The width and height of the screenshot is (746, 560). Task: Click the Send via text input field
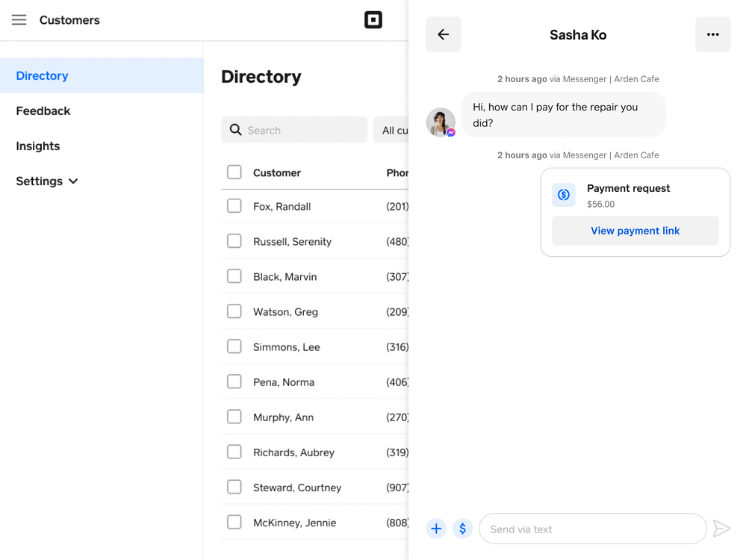(x=593, y=528)
